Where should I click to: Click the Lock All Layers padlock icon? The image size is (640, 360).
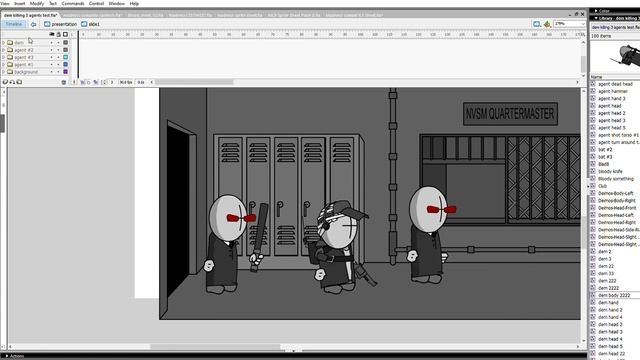[x=58, y=34]
